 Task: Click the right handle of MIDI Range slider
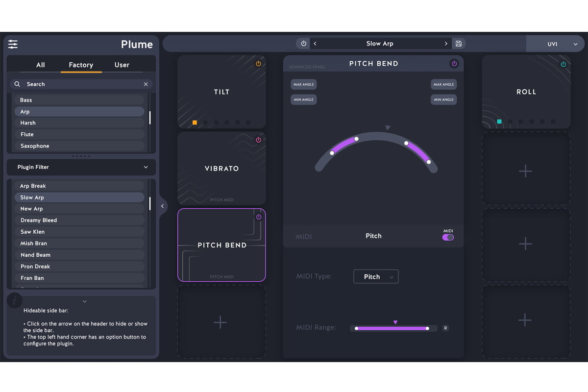click(427, 328)
